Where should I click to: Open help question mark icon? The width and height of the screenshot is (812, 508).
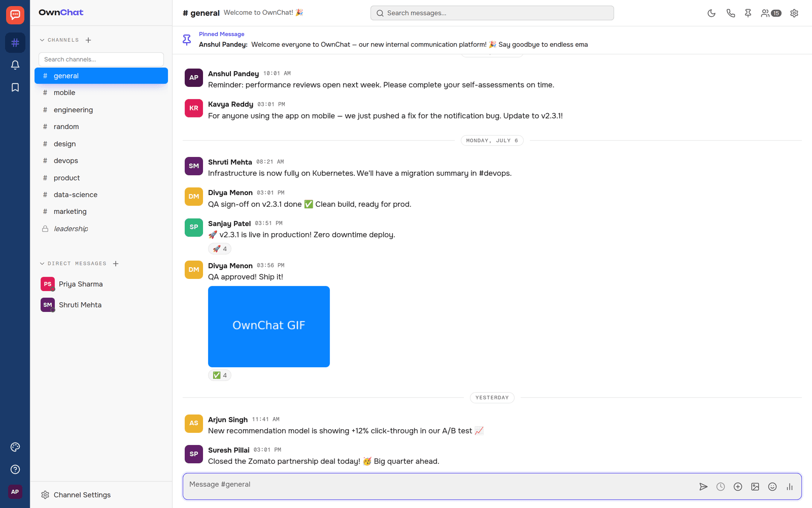pos(15,469)
